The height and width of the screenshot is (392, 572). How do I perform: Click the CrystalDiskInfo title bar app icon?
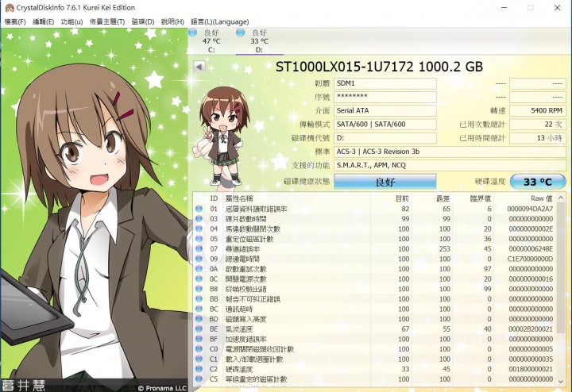pyautogui.click(x=9, y=8)
